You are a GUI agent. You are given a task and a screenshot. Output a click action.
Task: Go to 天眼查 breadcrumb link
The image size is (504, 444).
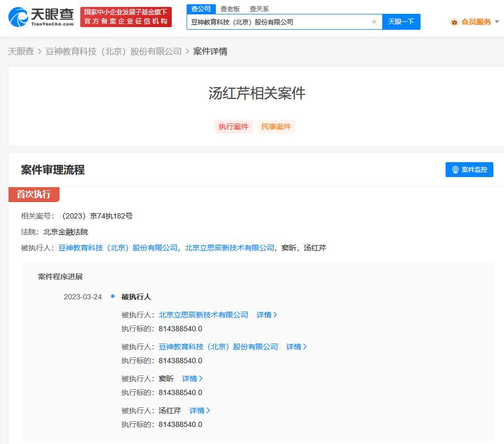[x=21, y=52]
